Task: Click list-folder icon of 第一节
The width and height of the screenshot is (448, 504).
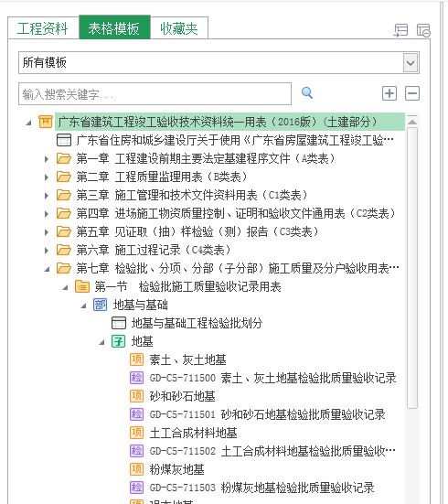Action: (x=82, y=286)
